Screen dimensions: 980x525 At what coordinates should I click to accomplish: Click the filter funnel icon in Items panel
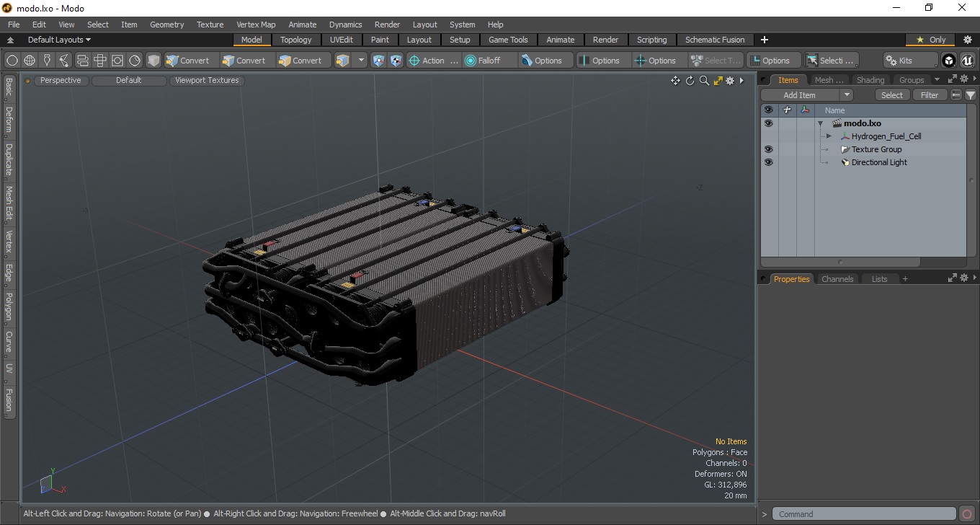(971, 95)
